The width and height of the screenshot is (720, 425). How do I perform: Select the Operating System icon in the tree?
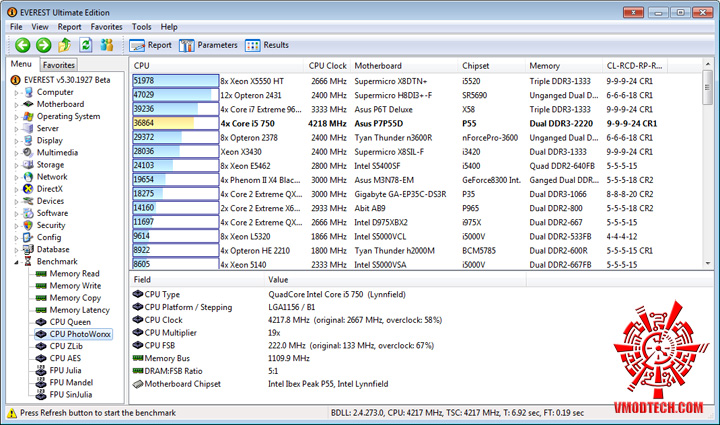[28, 116]
